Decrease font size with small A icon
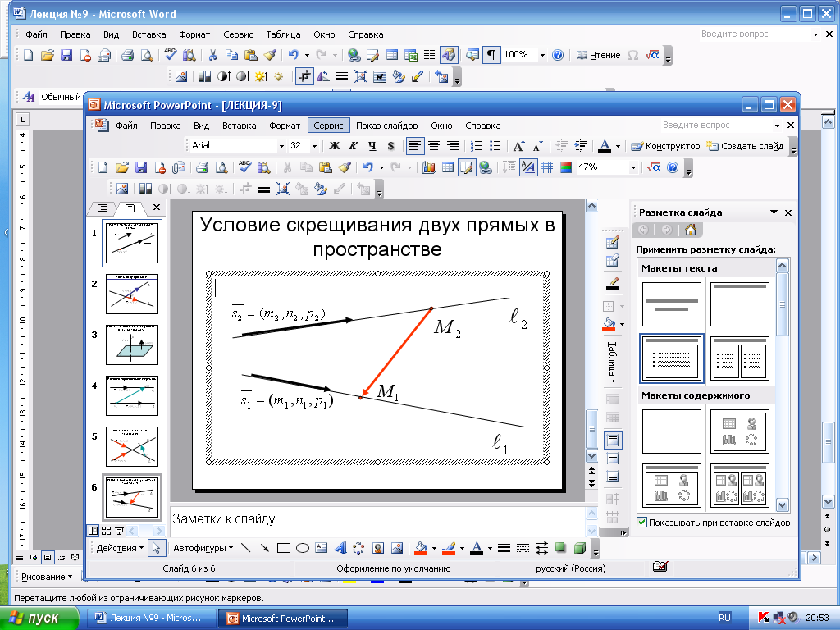This screenshot has height=630, width=840. pos(537,146)
